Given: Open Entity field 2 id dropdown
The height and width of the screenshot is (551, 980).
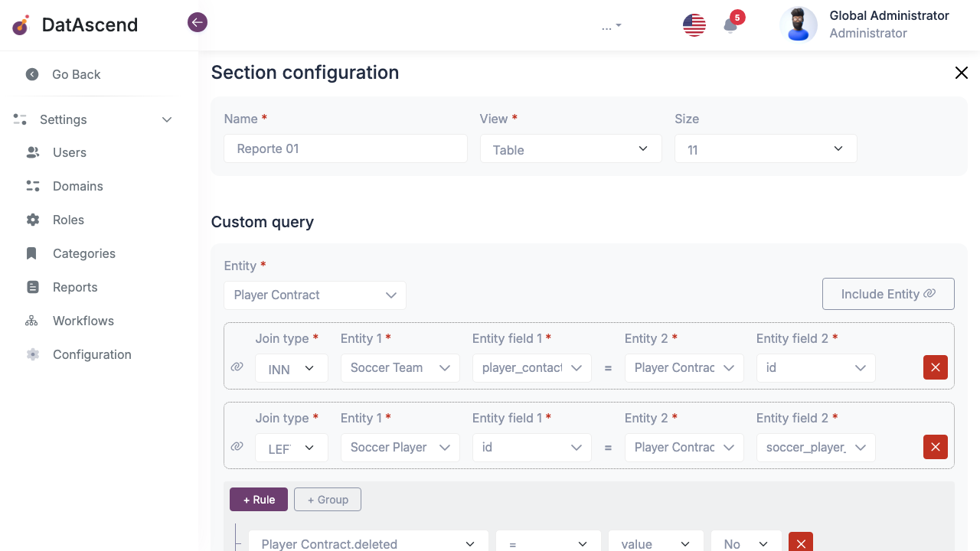Looking at the screenshot, I should 816,368.
